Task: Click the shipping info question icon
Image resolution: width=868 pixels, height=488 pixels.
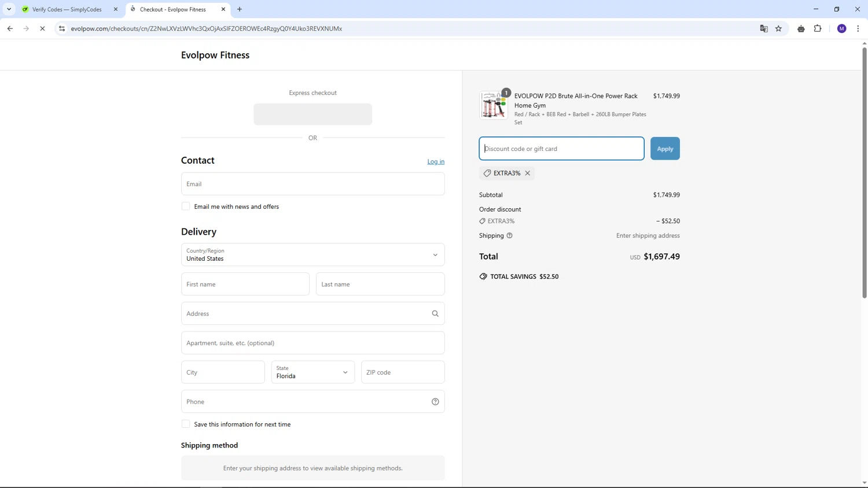Action: 510,235
